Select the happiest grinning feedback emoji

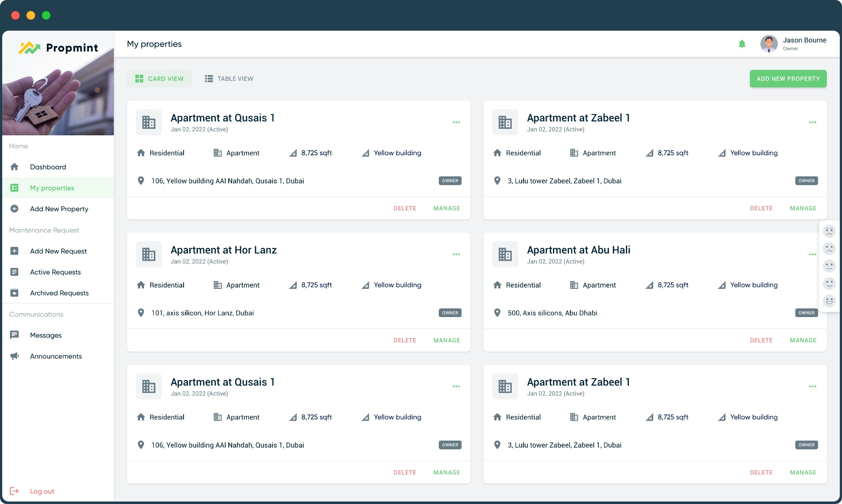(829, 301)
